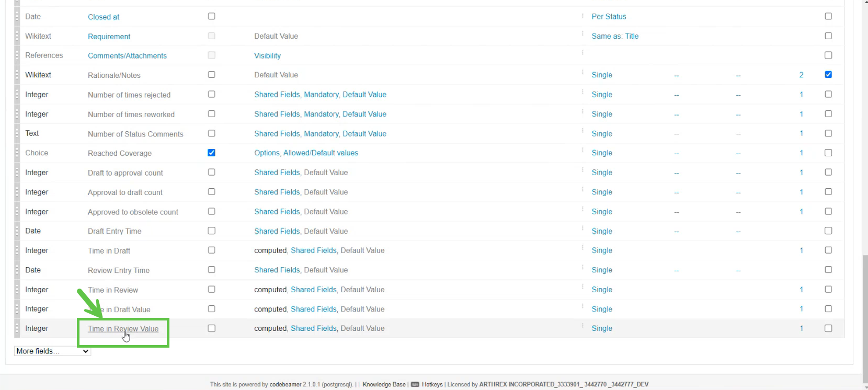868x390 pixels.
Task: Click dotted grip icon left of Per Status
Action: pyautogui.click(x=583, y=16)
